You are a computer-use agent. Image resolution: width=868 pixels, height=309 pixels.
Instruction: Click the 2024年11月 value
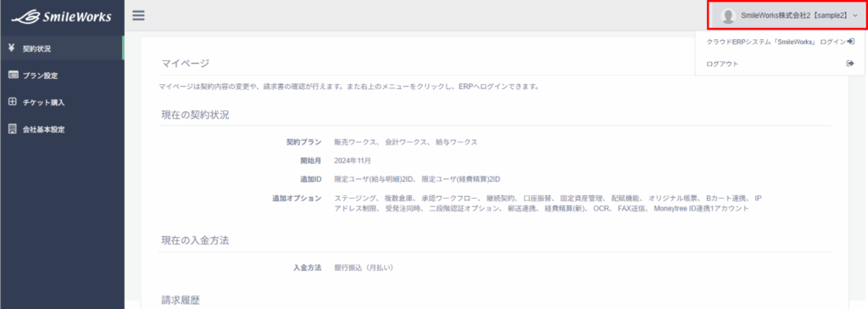click(353, 160)
